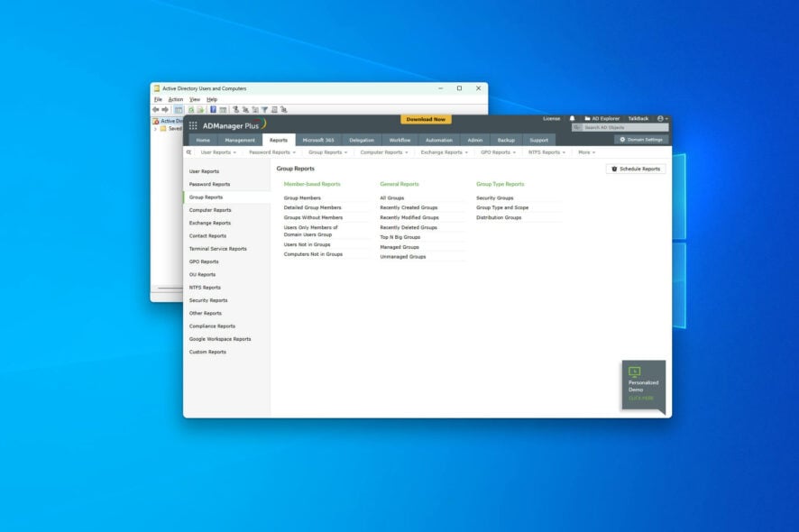Click the Filter icon in ADUC toolbar
Image resolution: width=799 pixels, height=532 pixels.
(264, 108)
